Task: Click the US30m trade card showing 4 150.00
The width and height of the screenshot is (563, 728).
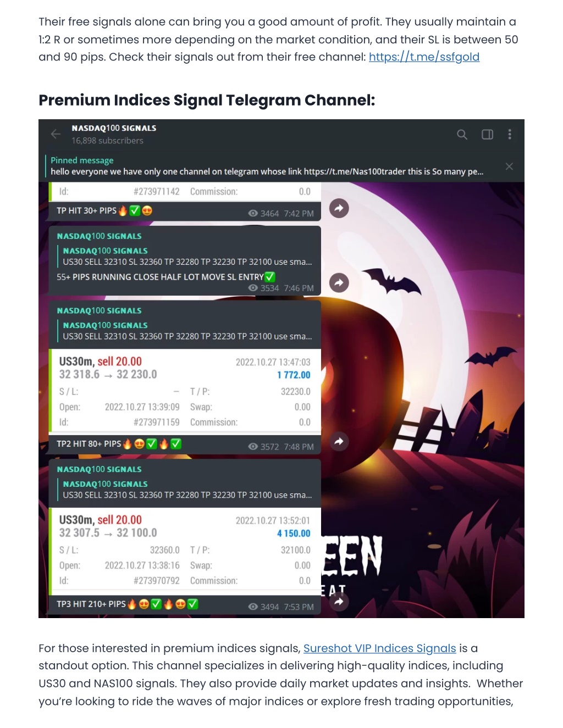Action: point(185,550)
